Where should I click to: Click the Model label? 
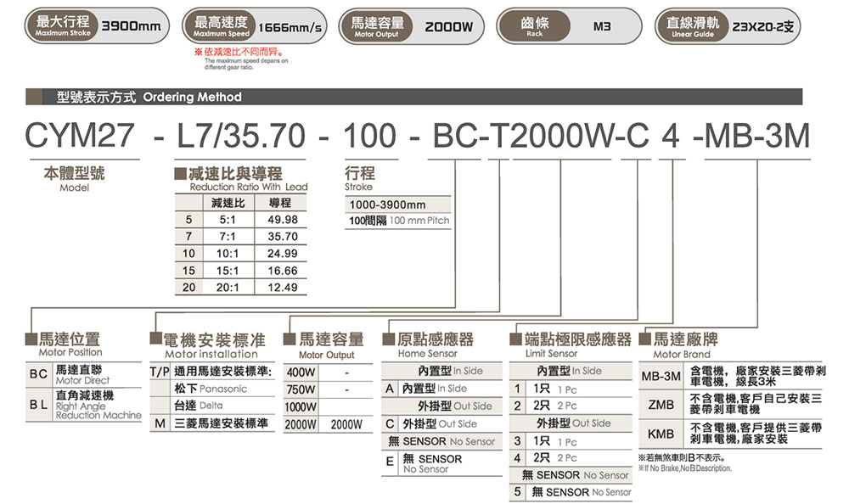tap(74, 188)
